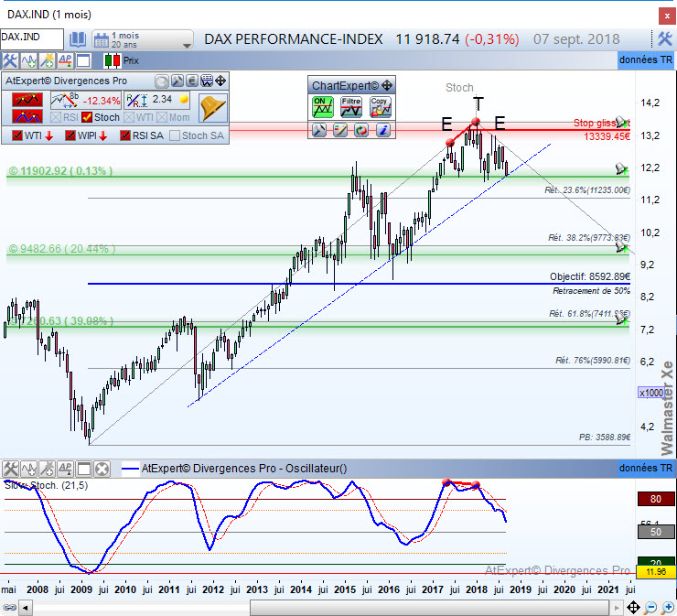Image resolution: width=677 pixels, height=616 pixels.
Task: Click the R/R 2.34 ratio box
Action: click(x=157, y=100)
